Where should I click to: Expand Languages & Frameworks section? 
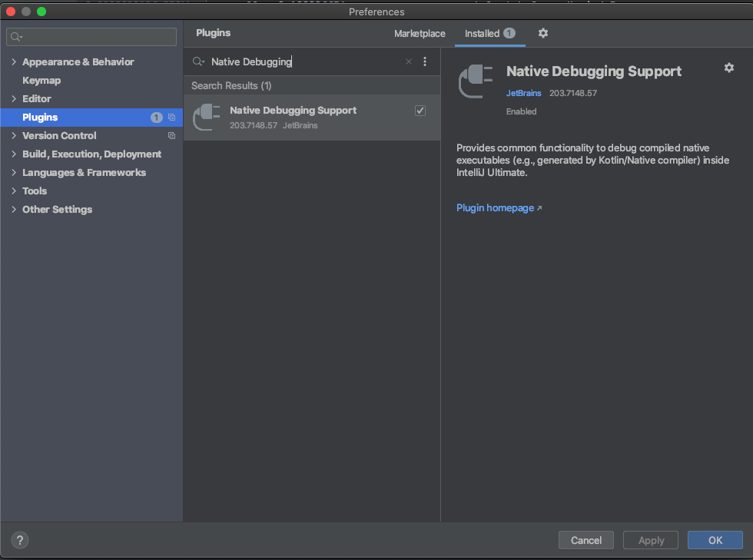(x=14, y=172)
